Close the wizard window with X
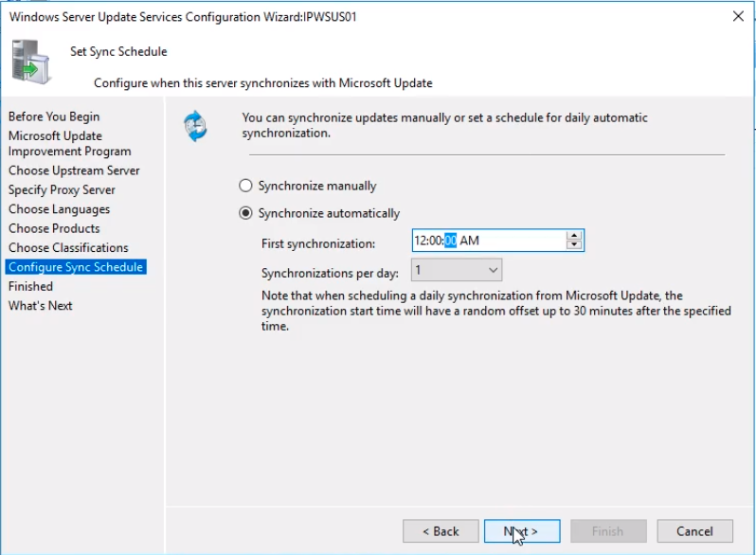This screenshot has height=555, width=756. [738, 16]
